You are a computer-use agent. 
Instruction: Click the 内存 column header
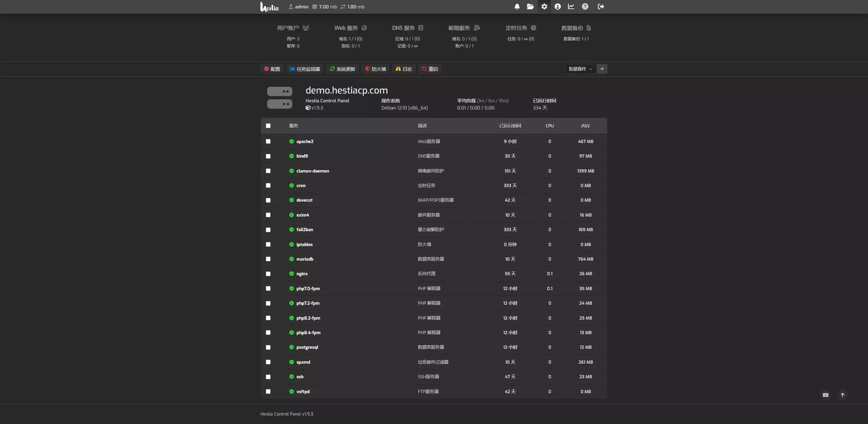(x=586, y=126)
